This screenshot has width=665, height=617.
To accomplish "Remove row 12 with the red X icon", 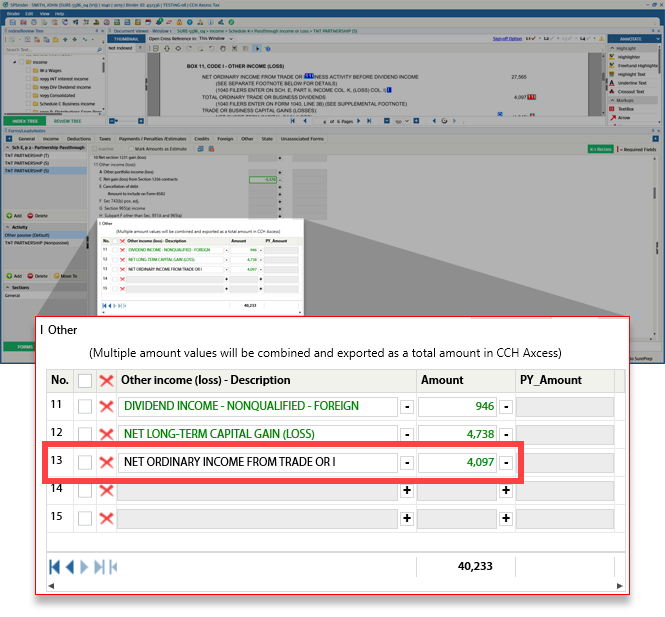I will [x=105, y=435].
